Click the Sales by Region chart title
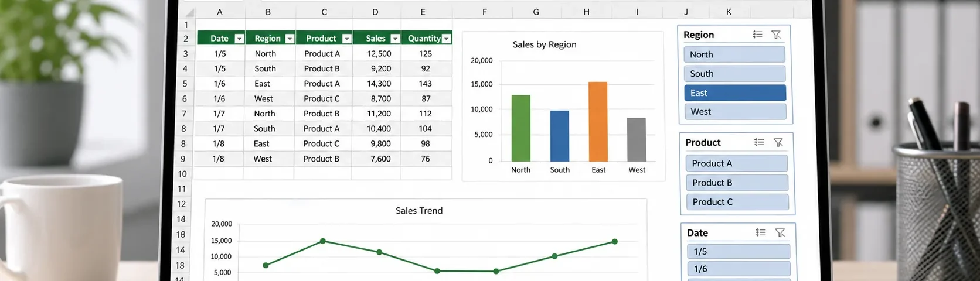This screenshot has width=980, height=281. coord(545,44)
